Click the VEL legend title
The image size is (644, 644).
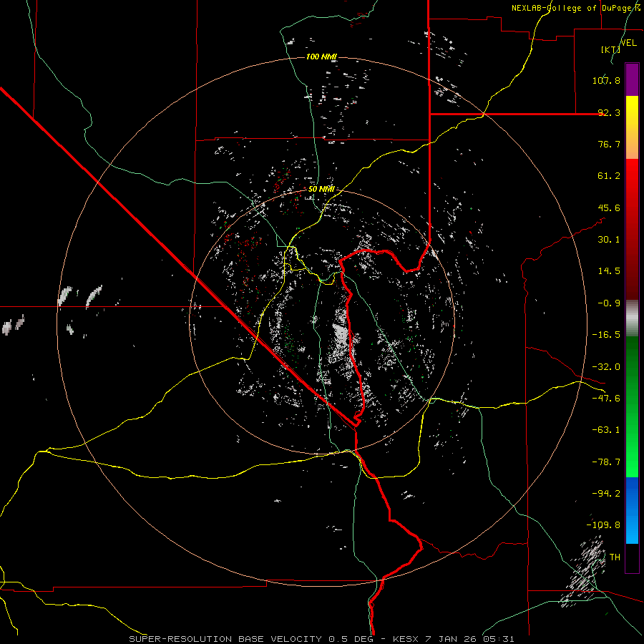click(x=629, y=43)
